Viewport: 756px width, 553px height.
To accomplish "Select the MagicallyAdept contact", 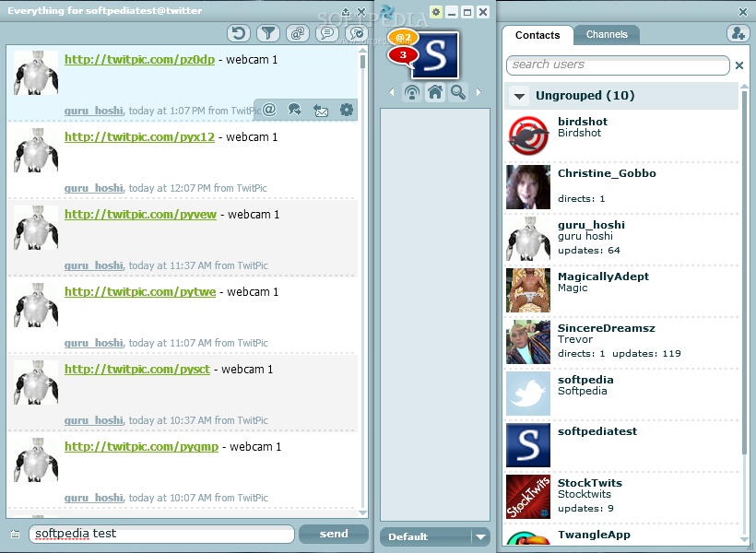I will point(621,290).
